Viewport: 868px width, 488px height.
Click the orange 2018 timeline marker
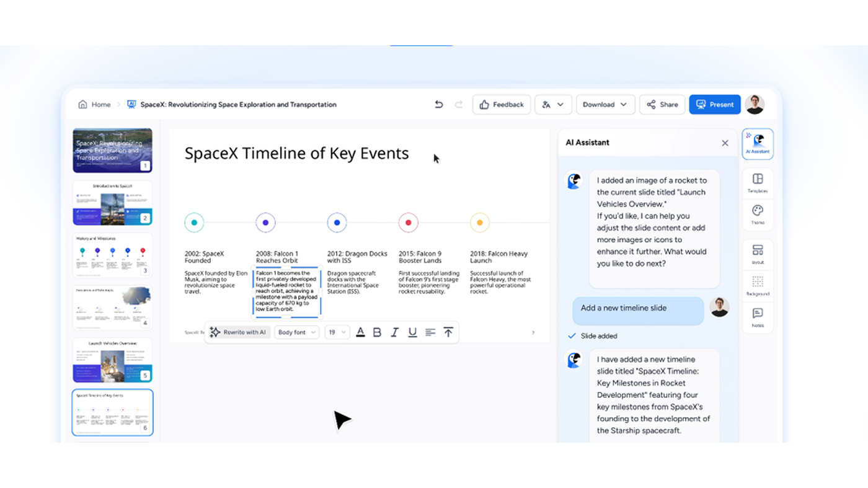tap(479, 223)
